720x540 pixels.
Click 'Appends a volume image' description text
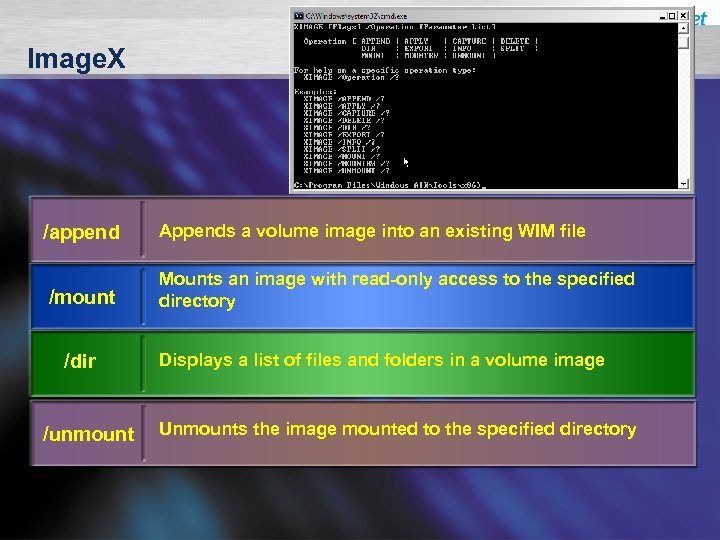[x=372, y=231]
